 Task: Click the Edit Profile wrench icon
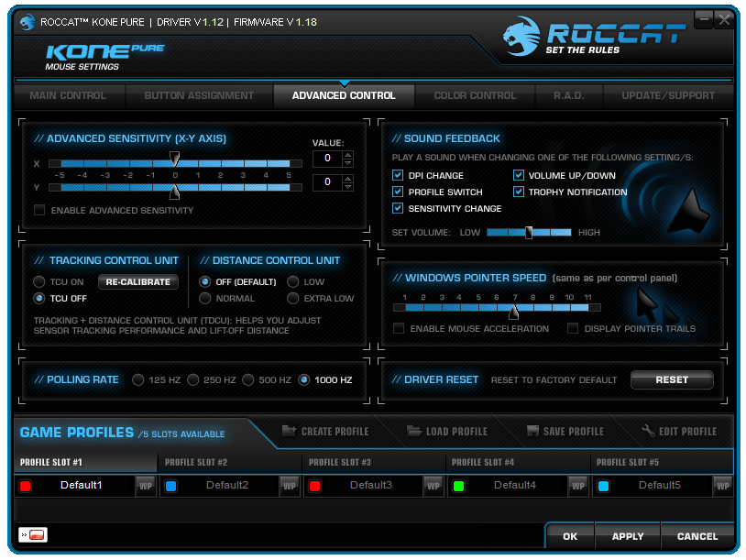(x=648, y=431)
